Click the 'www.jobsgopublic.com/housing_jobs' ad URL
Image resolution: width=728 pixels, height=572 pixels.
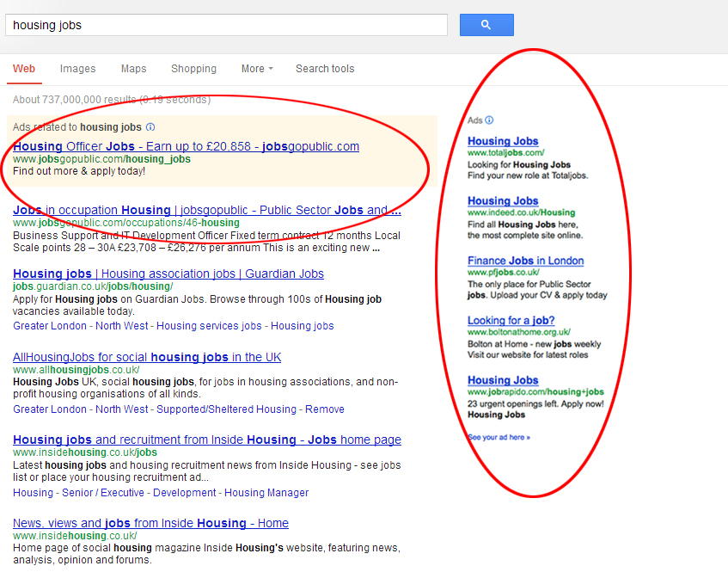[x=101, y=159]
